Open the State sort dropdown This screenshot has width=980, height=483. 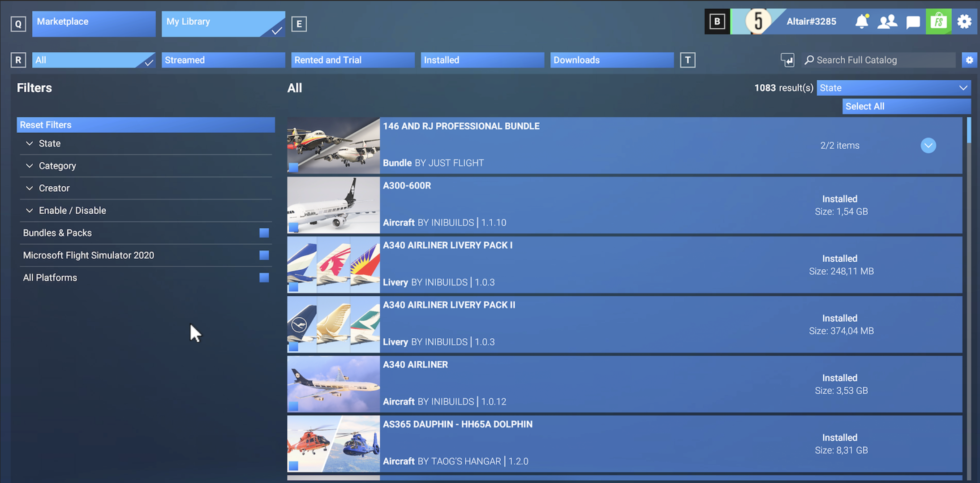894,88
